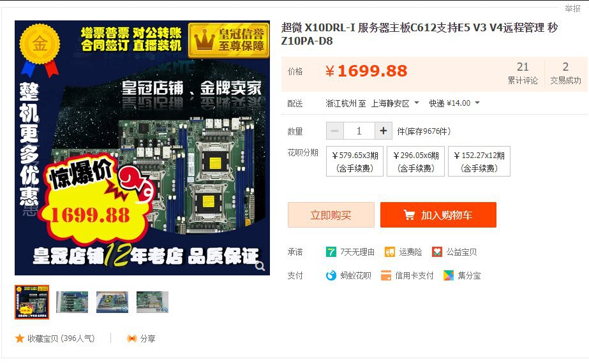Viewport: 589px width, 364px height.
Task: Click the 信用卡支付 credit card icon
Action: [386, 275]
